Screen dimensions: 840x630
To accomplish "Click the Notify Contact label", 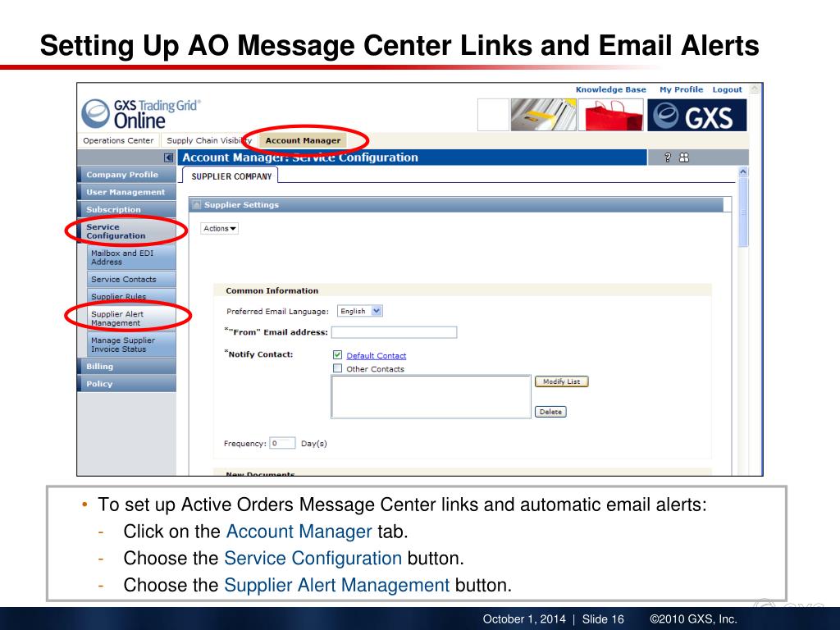I will point(259,354).
